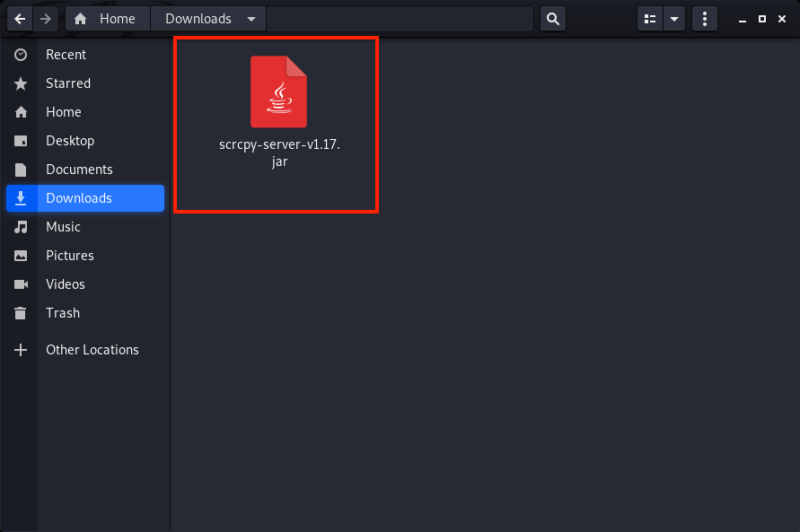Image resolution: width=800 pixels, height=532 pixels.
Task: Open the Desktop sidebar entry
Action: point(85,141)
